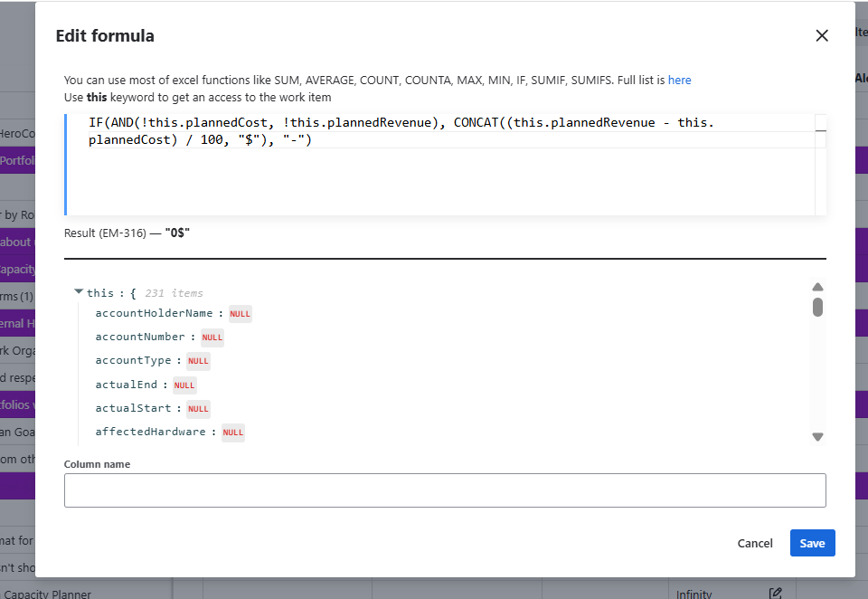Click the NULL value of accountNumber
The width and height of the screenshot is (868, 599).
click(x=212, y=338)
